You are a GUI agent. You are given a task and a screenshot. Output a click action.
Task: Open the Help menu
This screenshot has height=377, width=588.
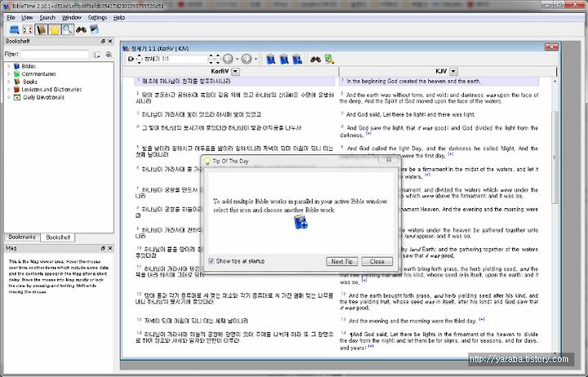pyautogui.click(x=119, y=18)
